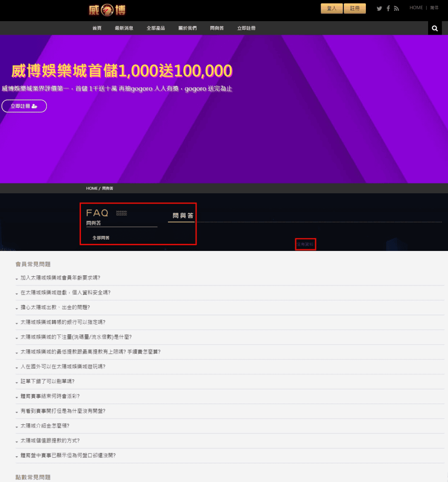Expand 加入太陽城娛樂城會員年齡要求嗎?
The width and height of the screenshot is (448, 482).
[x=60, y=278]
